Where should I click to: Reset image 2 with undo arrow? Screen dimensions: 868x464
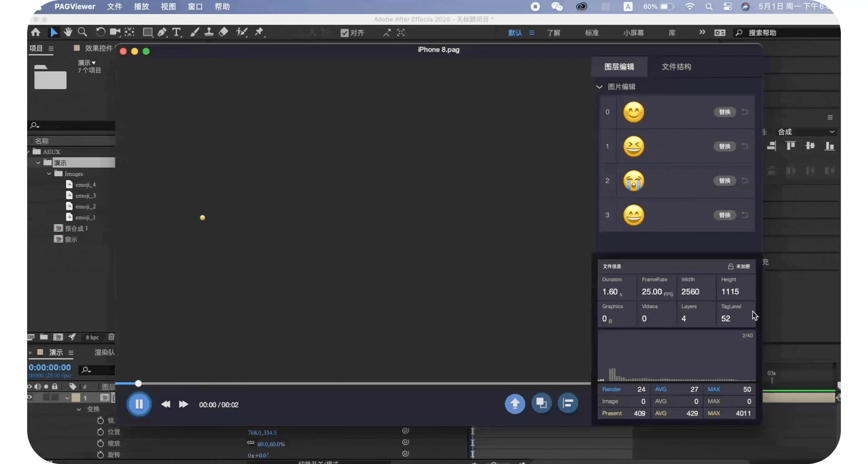click(x=745, y=180)
